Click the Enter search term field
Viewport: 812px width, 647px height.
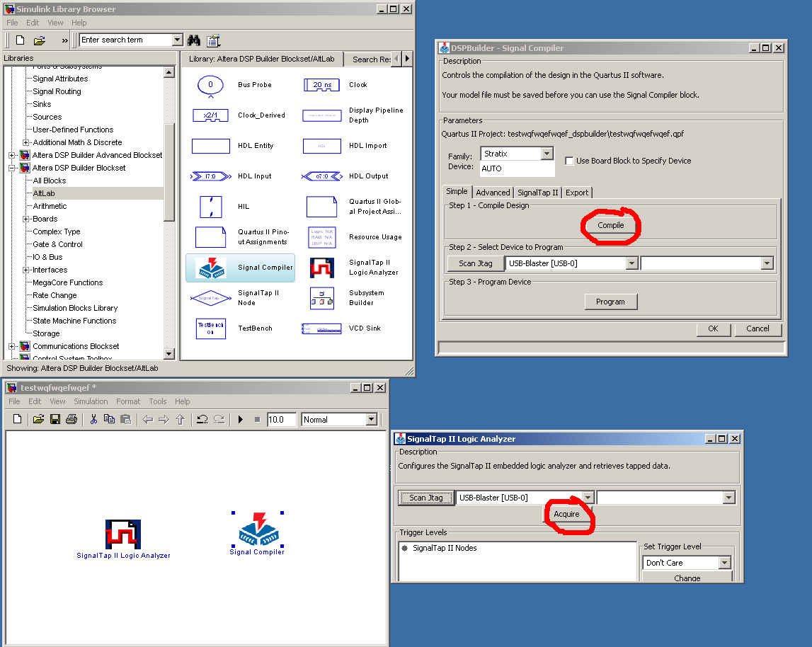click(x=126, y=40)
